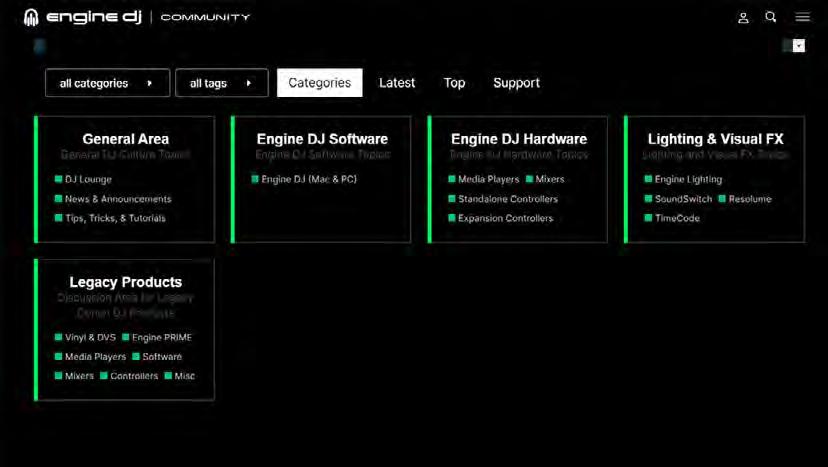The width and height of the screenshot is (828, 467).
Task: Open the user account icon
Action: coord(743,18)
